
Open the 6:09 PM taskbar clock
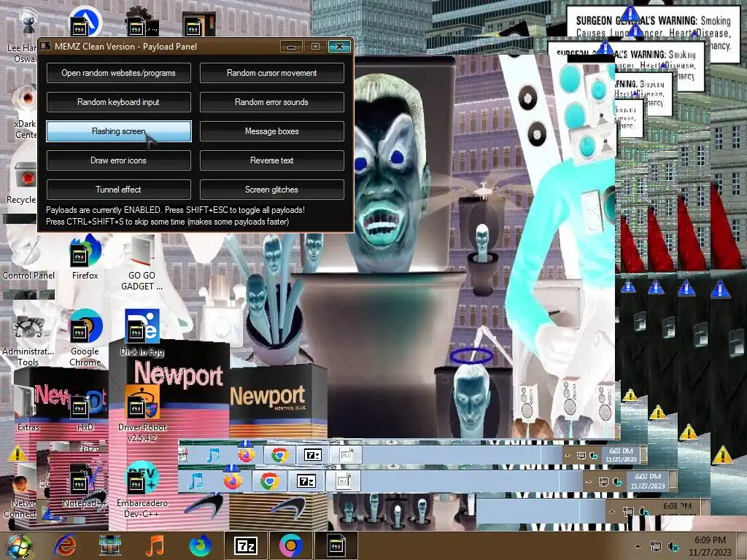[710, 546]
